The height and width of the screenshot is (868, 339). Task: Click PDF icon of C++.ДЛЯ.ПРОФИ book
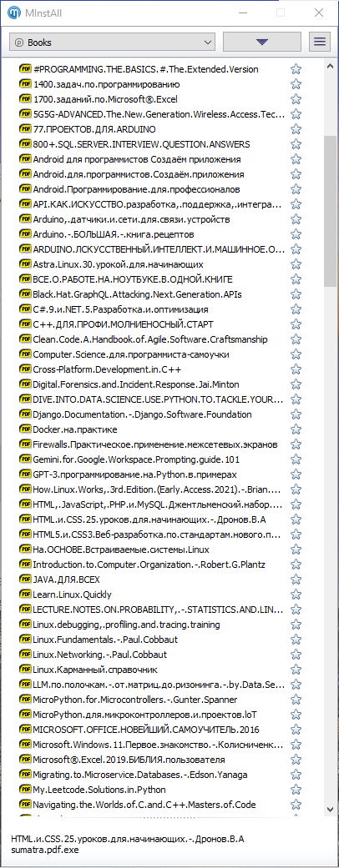[25, 324]
